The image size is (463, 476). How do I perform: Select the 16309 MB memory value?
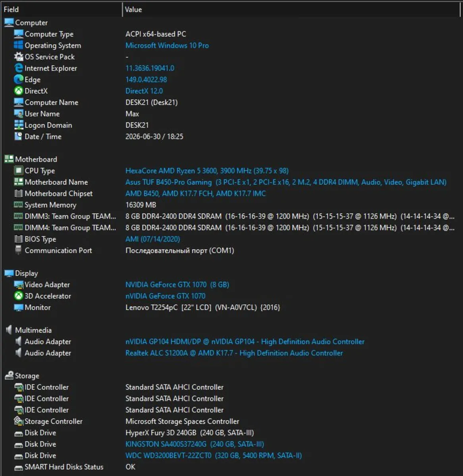click(x=141, y=205)
